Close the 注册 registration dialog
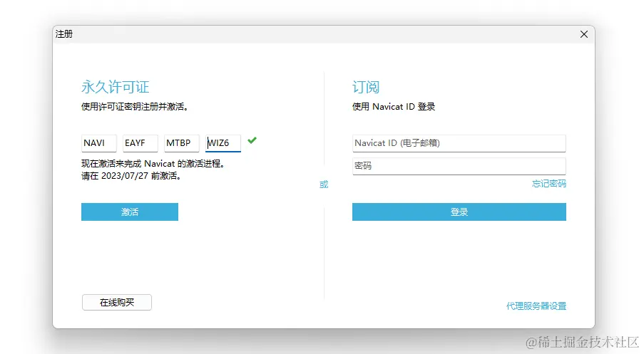 tap(584, 34)
